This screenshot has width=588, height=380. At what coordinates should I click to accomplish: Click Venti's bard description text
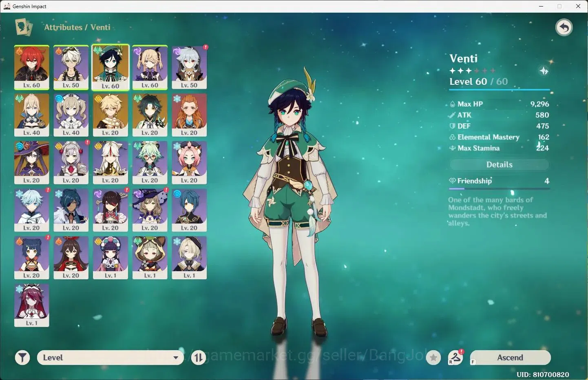point(497,211)
